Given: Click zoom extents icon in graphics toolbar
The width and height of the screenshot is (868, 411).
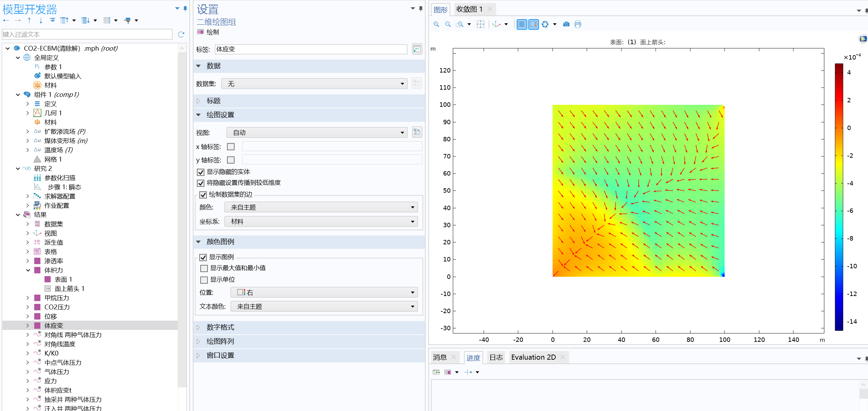Looking at the screenshot, I should point(480,24).
